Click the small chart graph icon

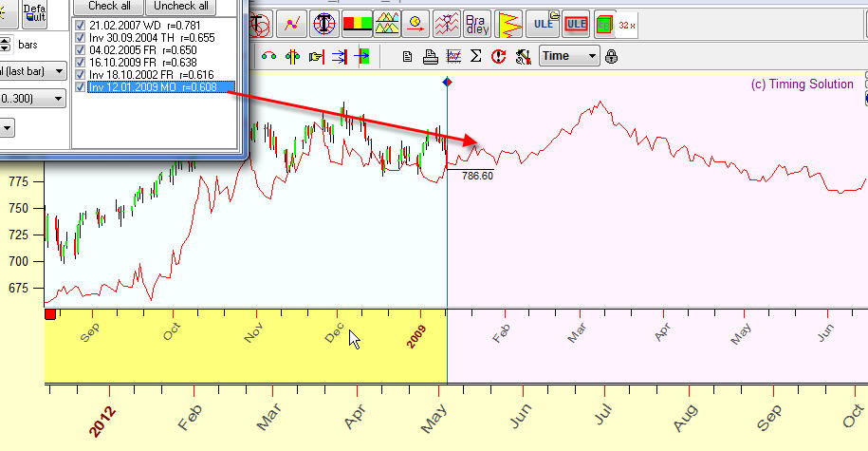coord(453,56)
